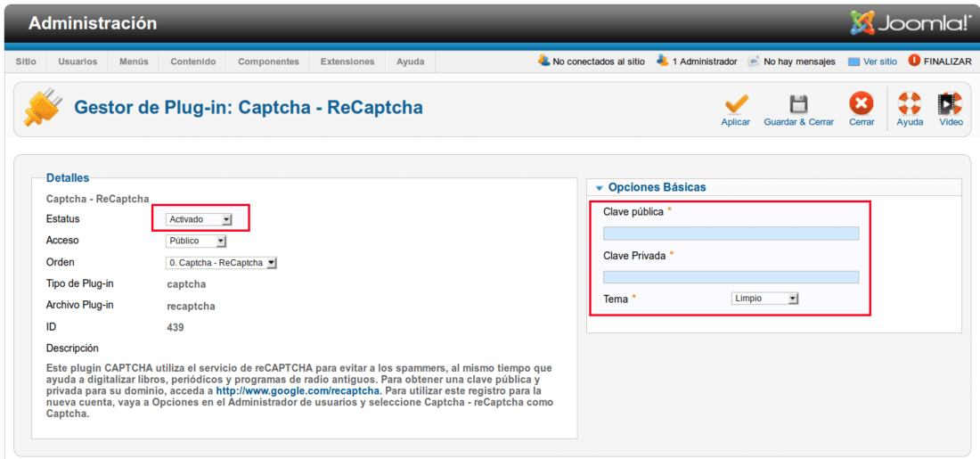
Task: Click the Gestor de Plug-in page title
Action: coord(249,107)
